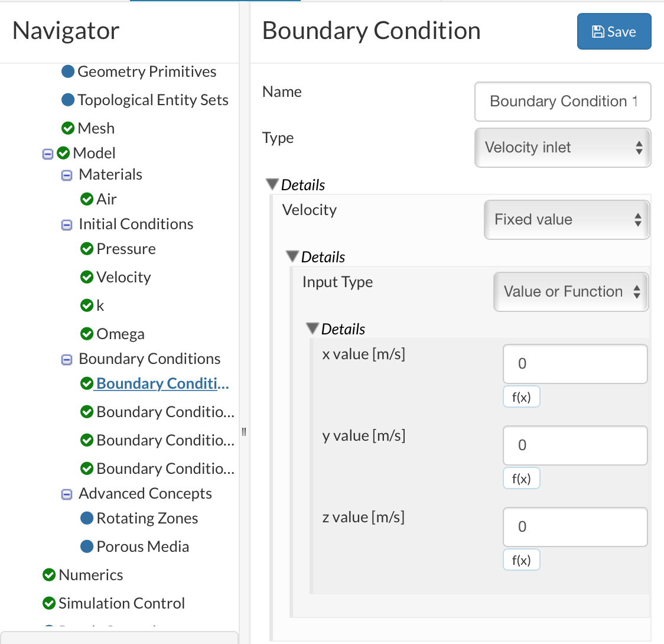664x644 pixels.
Task: Click the blue status dot beside Geometry Primitives
Action: coord(68,71)
